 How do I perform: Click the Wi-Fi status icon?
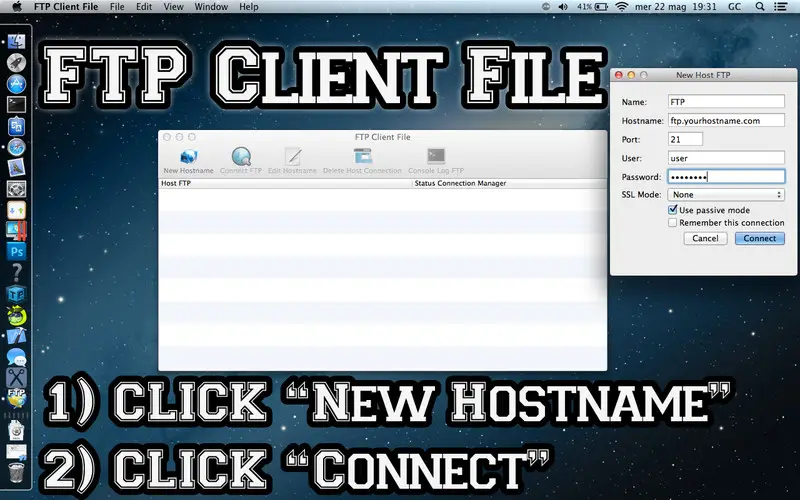[x=621, y=7]
